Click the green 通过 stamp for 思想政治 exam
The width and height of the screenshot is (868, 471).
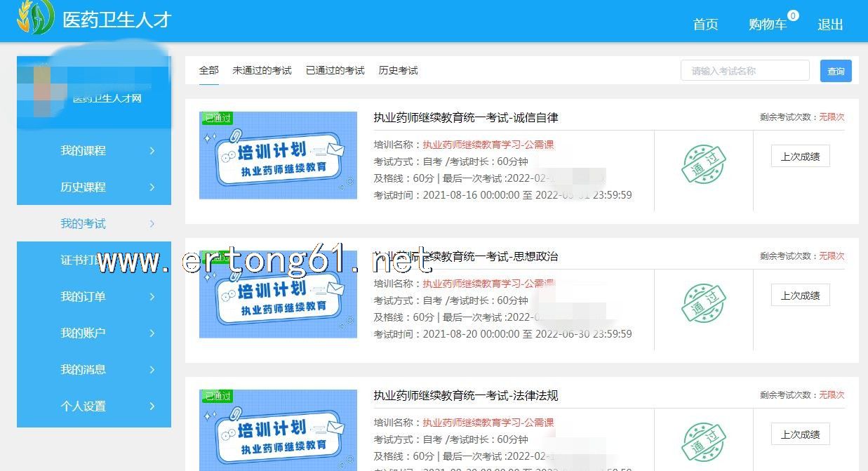[x=704, y=304]
